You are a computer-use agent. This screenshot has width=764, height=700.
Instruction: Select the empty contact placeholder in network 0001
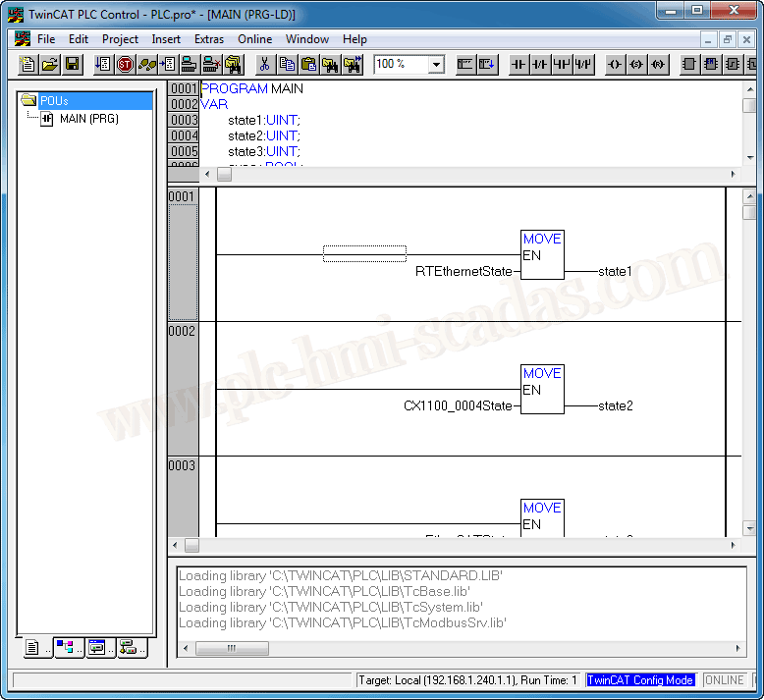click(x=364, y=254)
